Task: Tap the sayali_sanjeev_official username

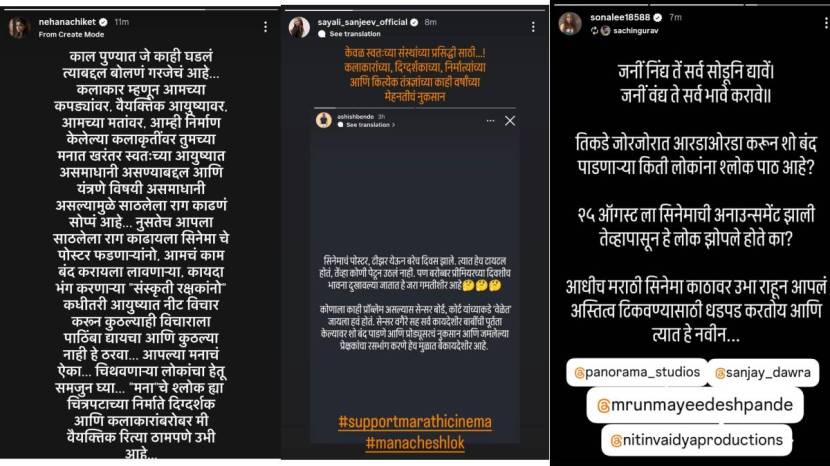Action: [x=363, y=22]
